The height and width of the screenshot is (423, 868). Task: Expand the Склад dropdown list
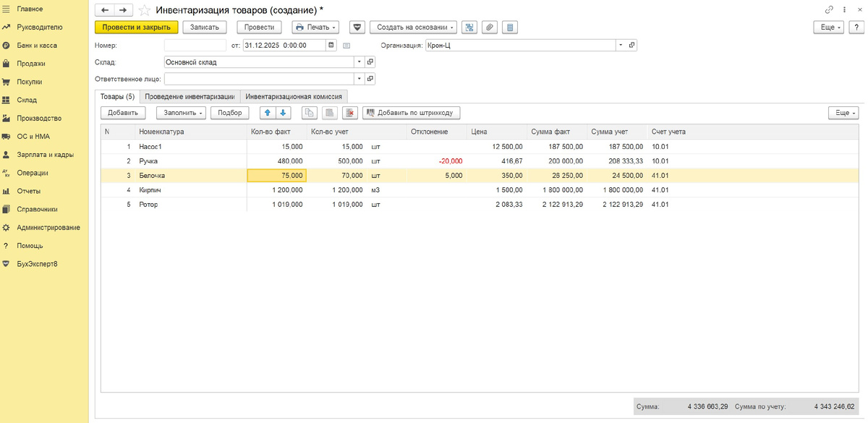[359, 62]
